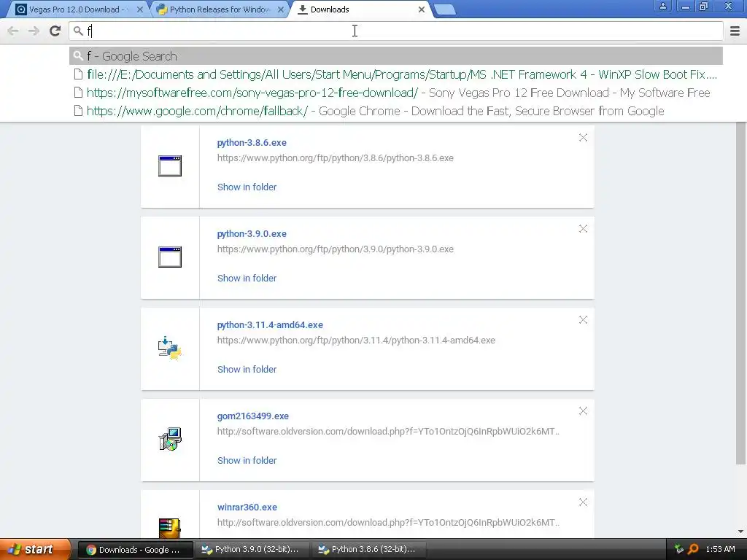Click the winrar360.exe oldversion.com URL
This screenshot has height=560, width=747.
(388, 522)
